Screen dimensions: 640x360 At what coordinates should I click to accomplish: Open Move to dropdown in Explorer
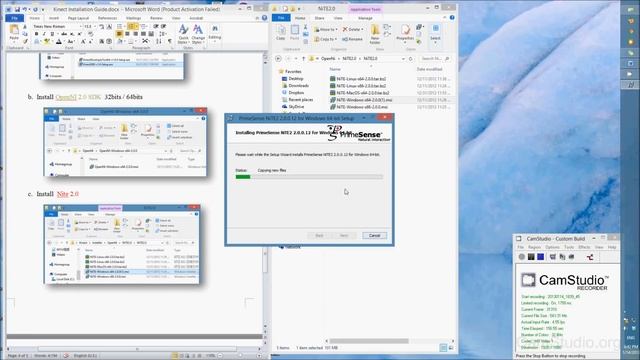(326, 29)
